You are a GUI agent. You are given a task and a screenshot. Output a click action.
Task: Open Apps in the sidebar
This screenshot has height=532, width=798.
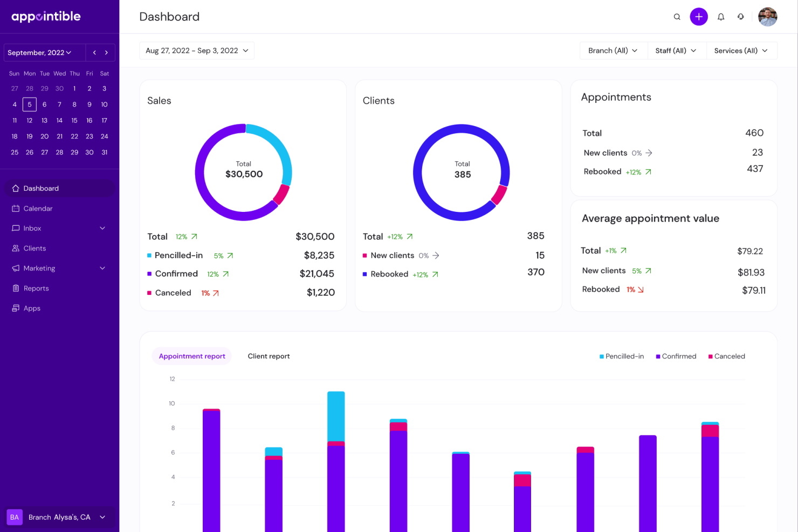[32, 308]
